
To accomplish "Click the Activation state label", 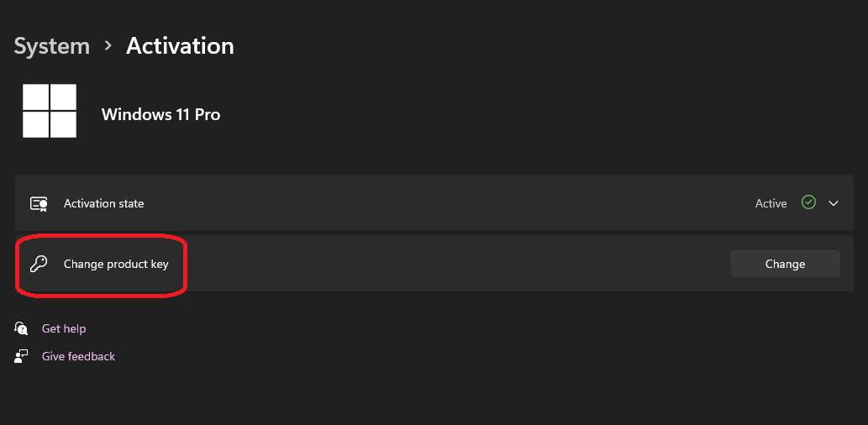I will point(103,203).
